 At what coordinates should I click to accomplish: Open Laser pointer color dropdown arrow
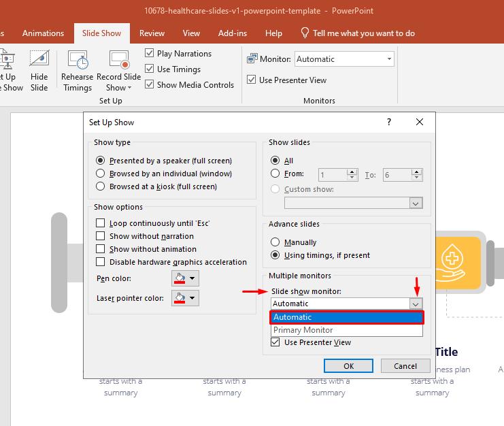coord(192,297)
